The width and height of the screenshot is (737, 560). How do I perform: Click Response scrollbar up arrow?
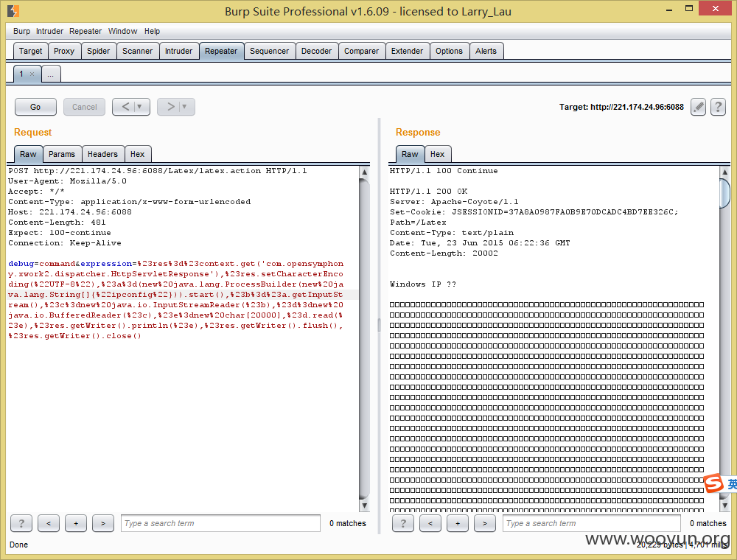[x=724, y=172]
